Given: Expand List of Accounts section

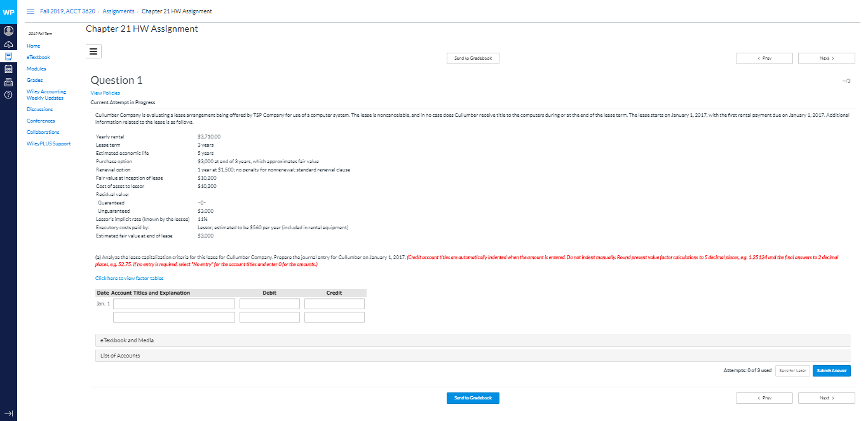Looking at the screenshot, I should 472,356.
